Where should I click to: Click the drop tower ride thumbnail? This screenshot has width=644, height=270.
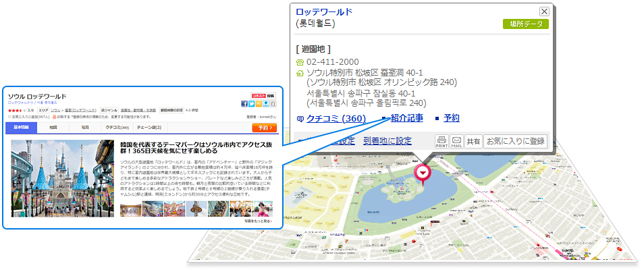196,209
